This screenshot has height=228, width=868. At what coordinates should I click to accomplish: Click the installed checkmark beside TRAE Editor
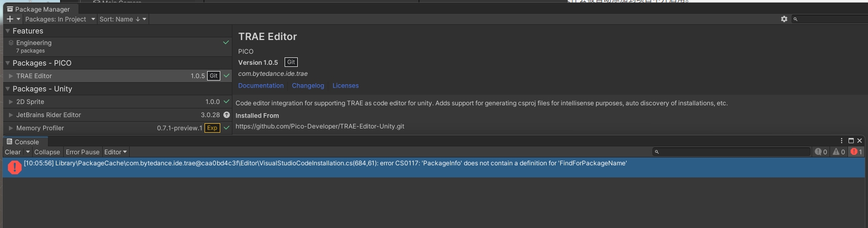coord(227,76)
